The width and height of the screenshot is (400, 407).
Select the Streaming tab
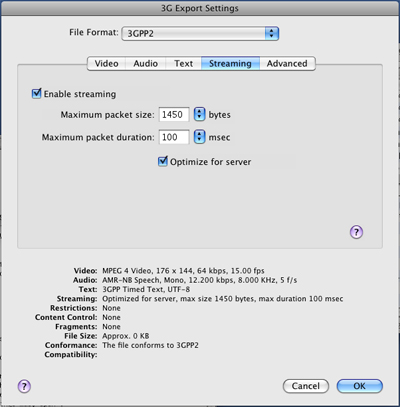coord(230,63)
